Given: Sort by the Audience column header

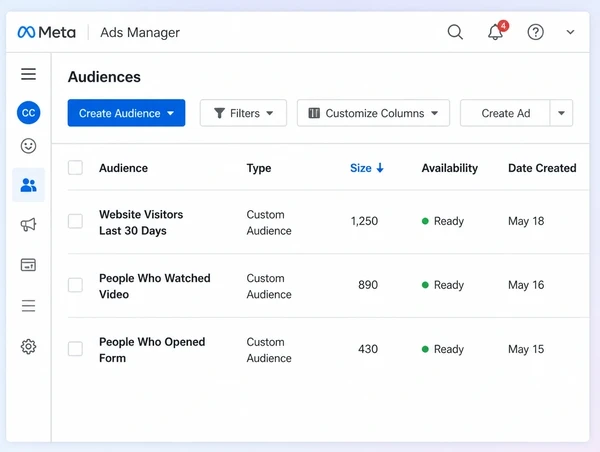Looking at the screenshot, I should tap(123, 168).
